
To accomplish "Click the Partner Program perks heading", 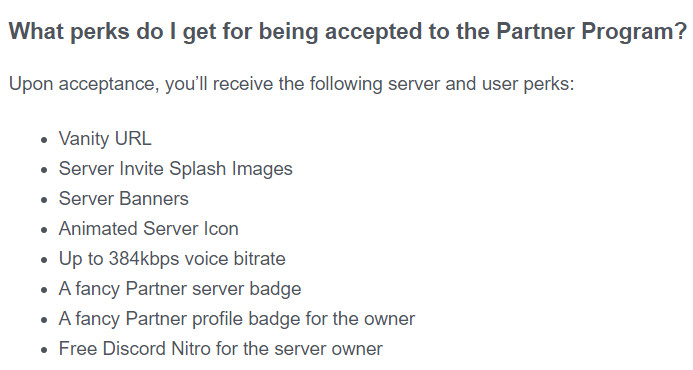I will tap(348, 32).
